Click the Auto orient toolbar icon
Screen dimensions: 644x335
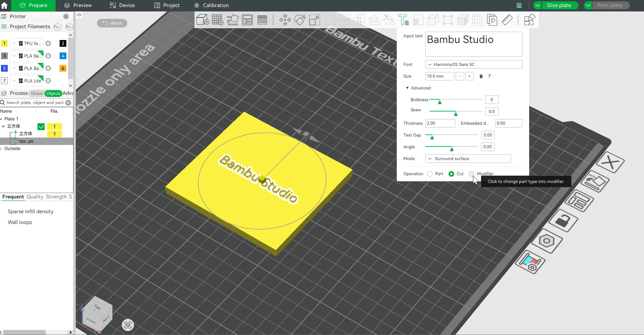pyautogui.click(x=232, y=20)
